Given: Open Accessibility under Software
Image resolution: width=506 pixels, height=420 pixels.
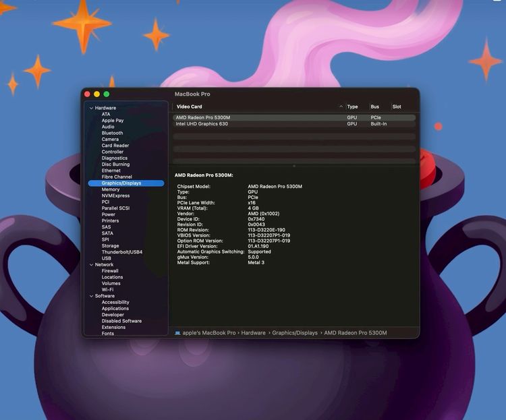Looking at the screenshot, I should (115, 302).
